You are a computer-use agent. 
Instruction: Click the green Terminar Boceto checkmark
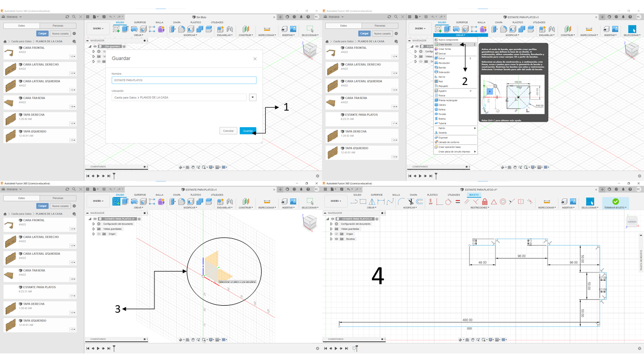point(615,201)
